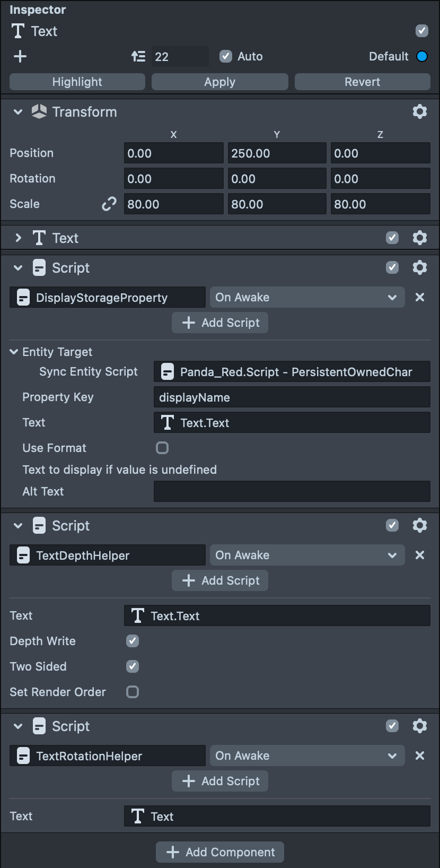Image resolution: width=440 pixels, height=868 pixels.
Task: Open the On Awake dropdown for DisplayStorageProperty
Action: pyautogui.click(x=307, y=297)
